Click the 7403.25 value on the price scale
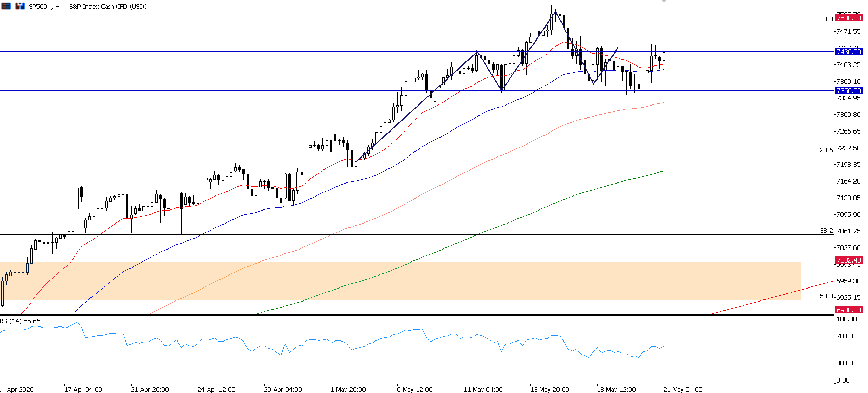The image size is (868, 393). tap(848, 65)
